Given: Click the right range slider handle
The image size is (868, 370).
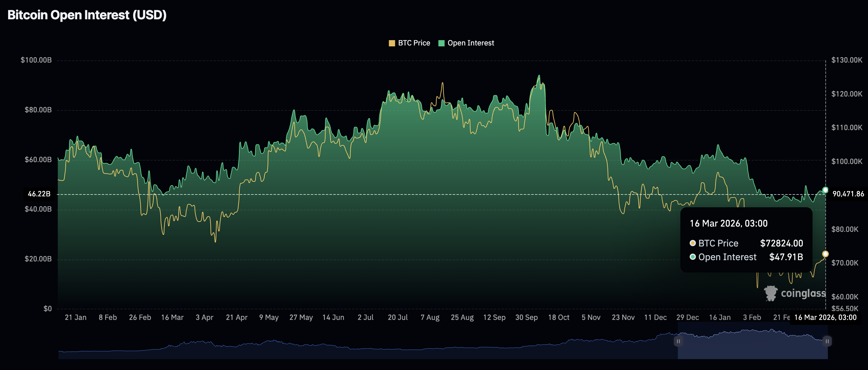Looking at the screenshot, I should (827, 341).
